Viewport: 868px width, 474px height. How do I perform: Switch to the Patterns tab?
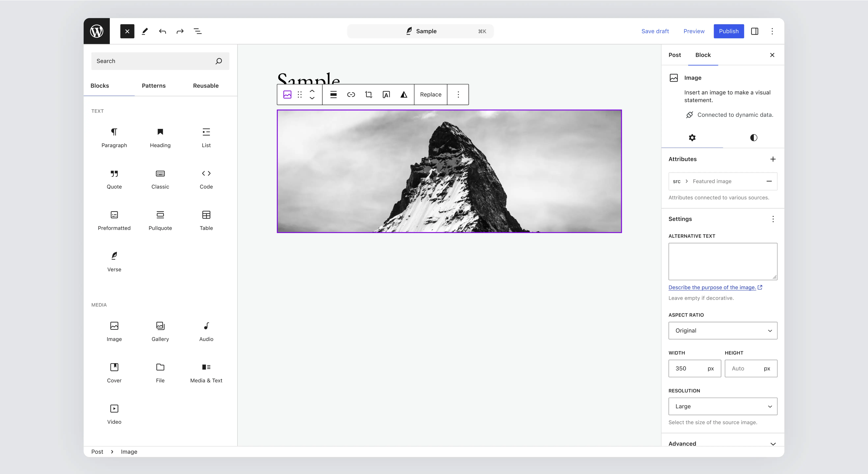154,86
